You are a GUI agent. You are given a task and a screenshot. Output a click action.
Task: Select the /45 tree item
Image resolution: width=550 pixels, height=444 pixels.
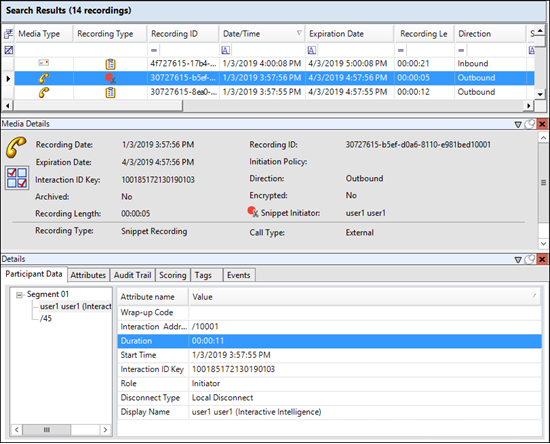point(46,318)
